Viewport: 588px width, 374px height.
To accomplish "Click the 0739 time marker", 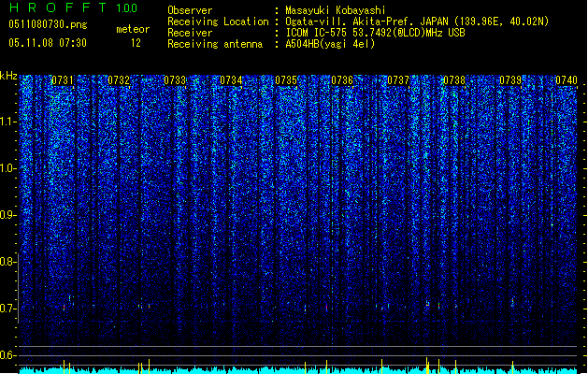I will point(510,80).
